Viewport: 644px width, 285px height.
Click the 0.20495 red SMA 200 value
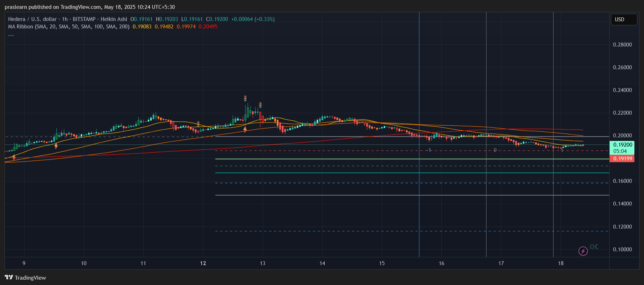[208, 27]
